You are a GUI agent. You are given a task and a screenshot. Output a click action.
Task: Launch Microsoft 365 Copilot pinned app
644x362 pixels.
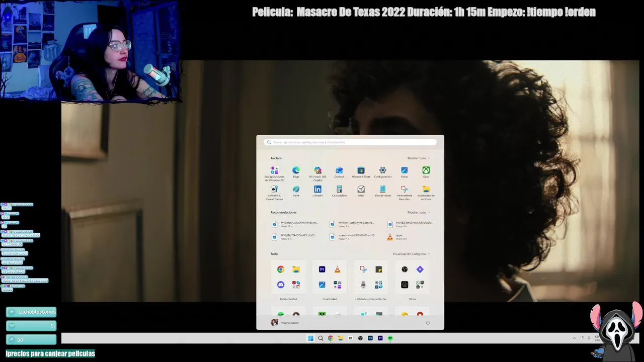[x=317, y=174]
